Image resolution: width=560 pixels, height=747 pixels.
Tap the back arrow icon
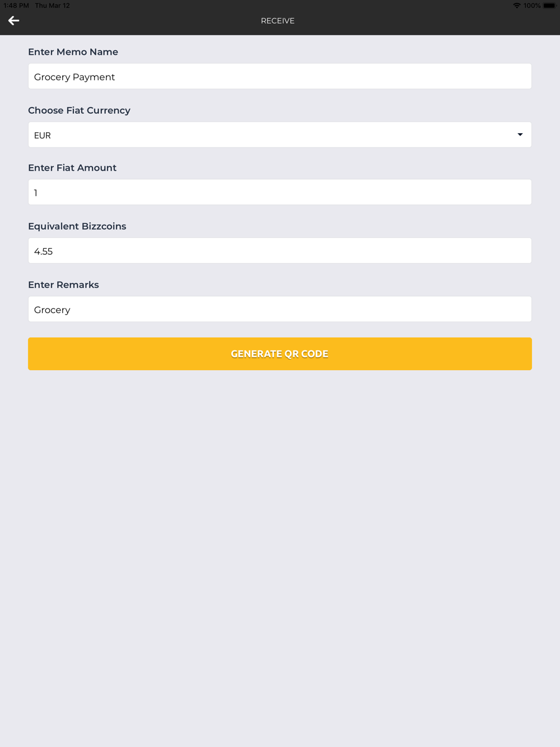point(14,21)
